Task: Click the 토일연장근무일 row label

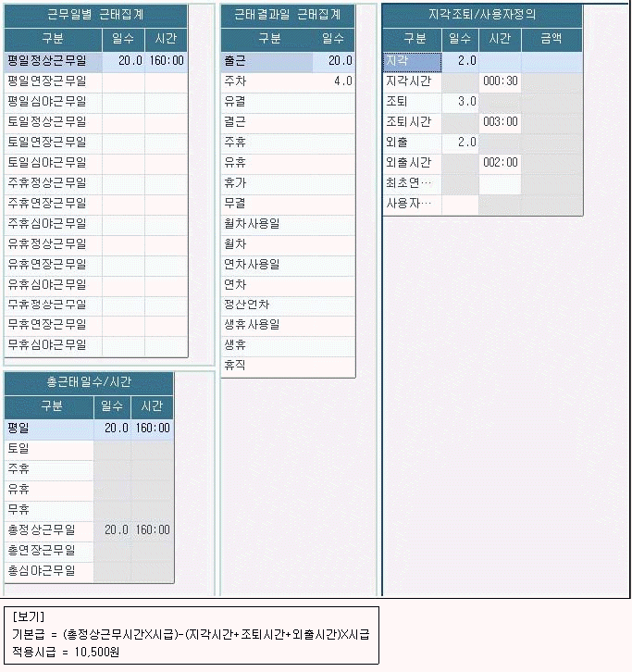Action: tap(47, 143)
